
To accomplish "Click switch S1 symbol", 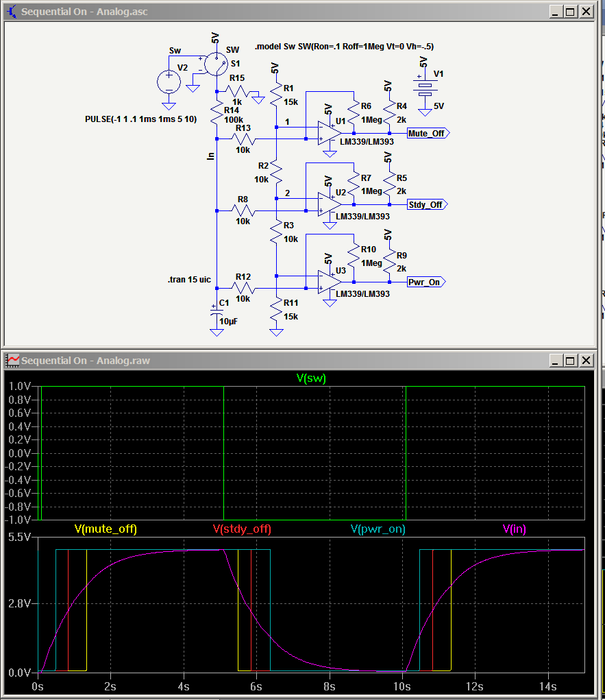I will click(x=217, y=63).
